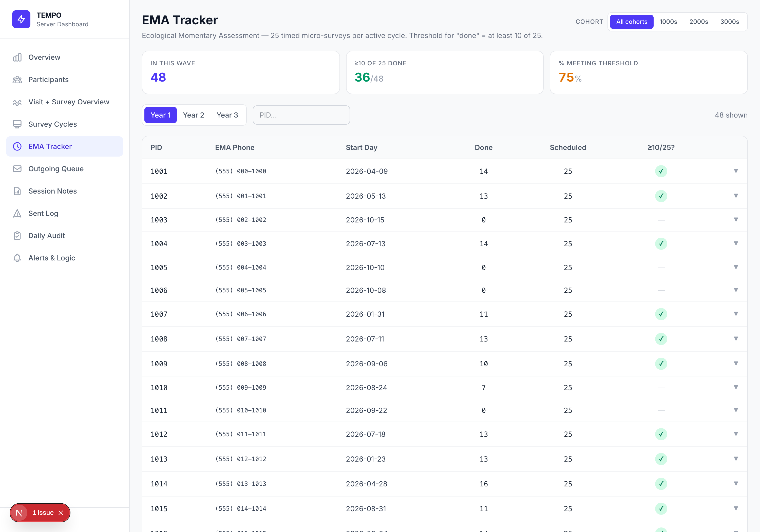Click the green checkmark in row 1002
Viewport: 760px width, 532px height.
[x=661, y=196]
